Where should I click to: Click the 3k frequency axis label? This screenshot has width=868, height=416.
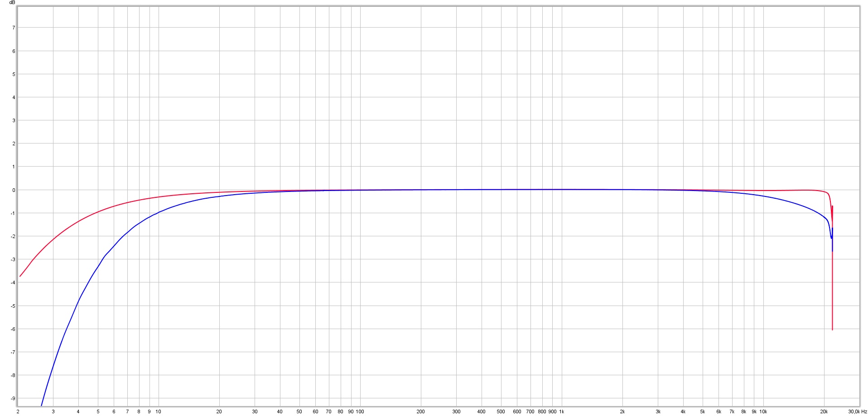pyautogui.click(x=658, y=411)
